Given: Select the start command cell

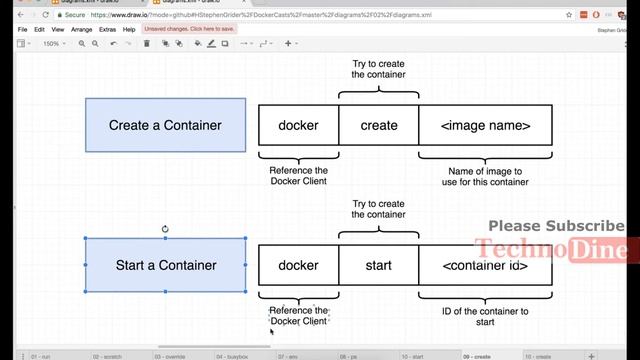Looking at the screenshot, I should tap(379, 265).
